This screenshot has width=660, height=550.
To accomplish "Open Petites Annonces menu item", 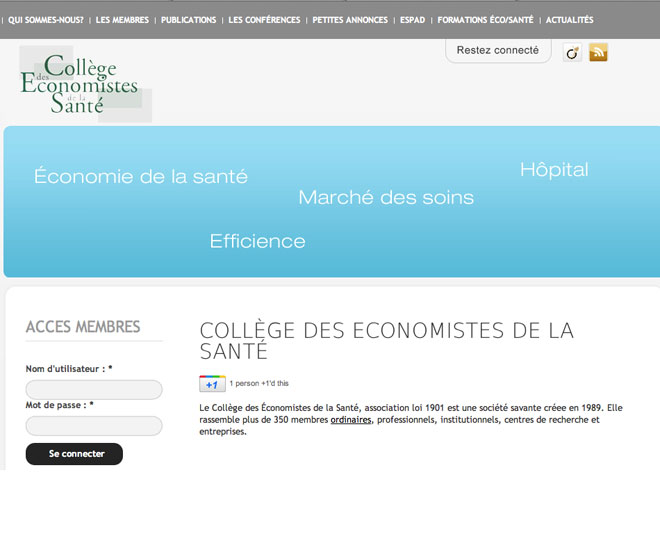I will tap(350, 20).
